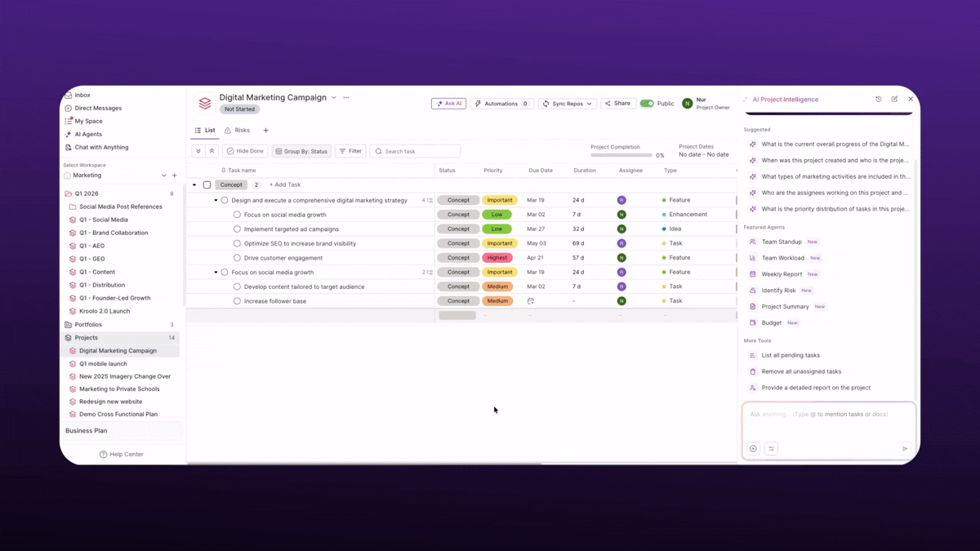Mark 'Increase follower base' task complete circle
Screen dimensions: 980x551
237,301
